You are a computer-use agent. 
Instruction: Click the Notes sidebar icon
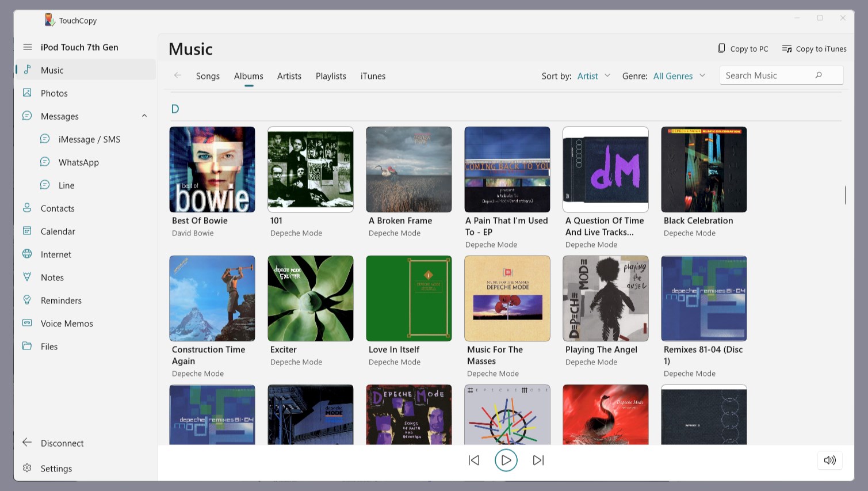click(x=27, y=277)
